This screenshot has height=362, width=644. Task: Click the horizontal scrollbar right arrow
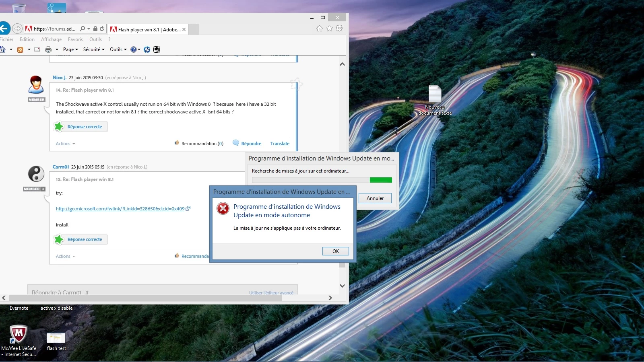(330, 298)
